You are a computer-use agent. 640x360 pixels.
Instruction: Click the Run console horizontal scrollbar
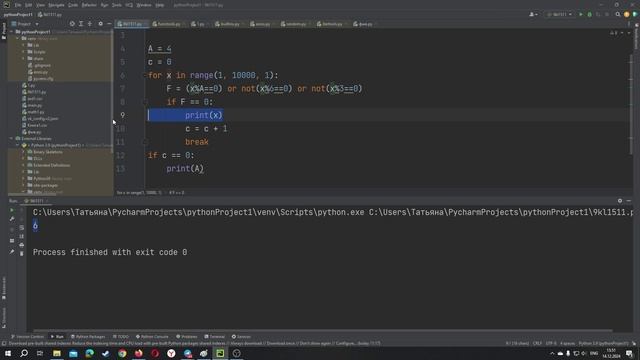[322, 330]
